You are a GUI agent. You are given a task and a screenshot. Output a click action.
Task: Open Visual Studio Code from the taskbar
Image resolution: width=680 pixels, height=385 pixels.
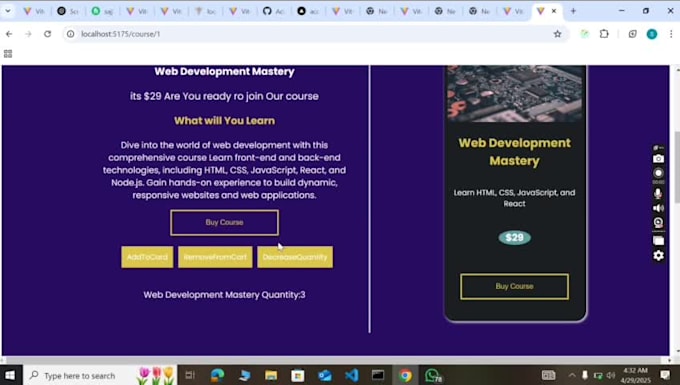pyautogui.click(x=351, y=375)
